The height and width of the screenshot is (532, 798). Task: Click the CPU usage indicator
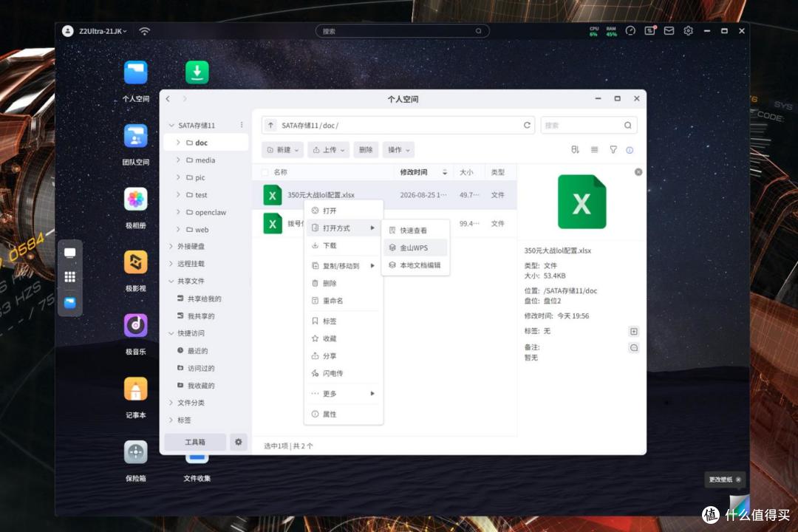click(x=594, y=32)
